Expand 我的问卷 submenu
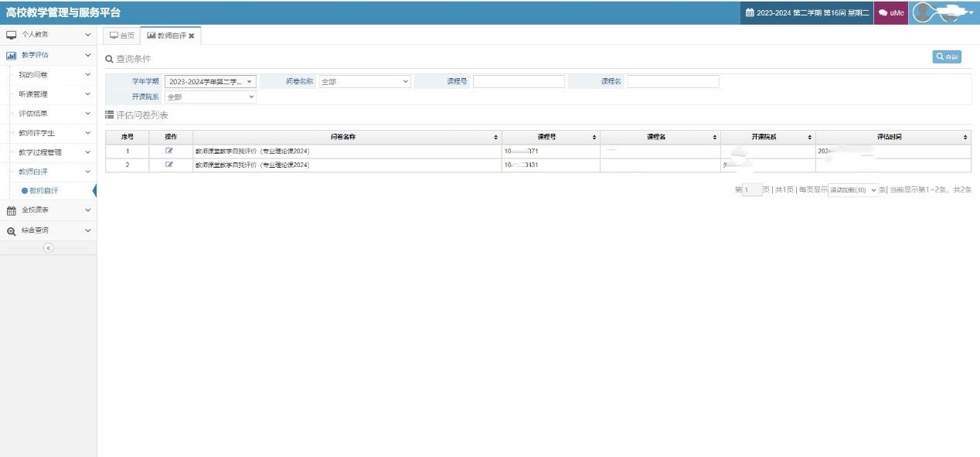The width and height of the screenshot is (980, 457). [x=88, y=74]
